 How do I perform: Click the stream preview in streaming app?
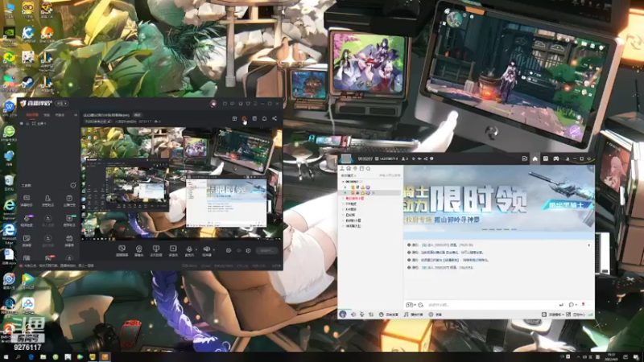click(x=181, y=183)
